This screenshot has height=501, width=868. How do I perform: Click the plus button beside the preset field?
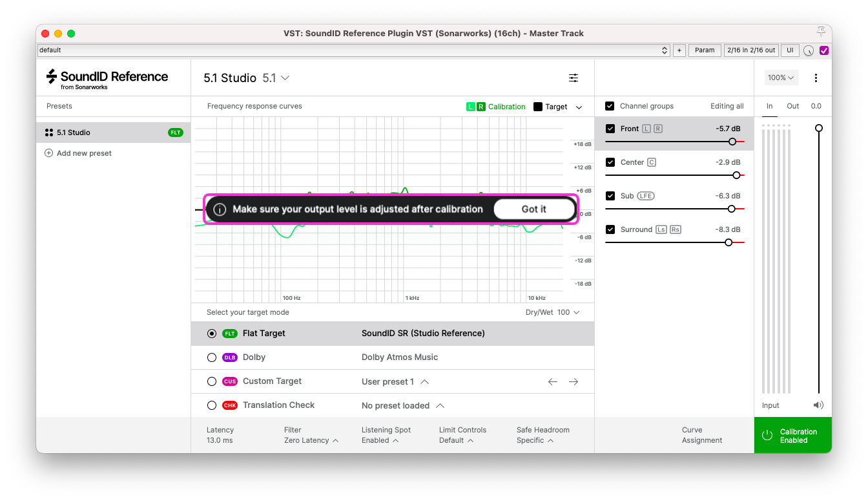click(x=679, y=50)
